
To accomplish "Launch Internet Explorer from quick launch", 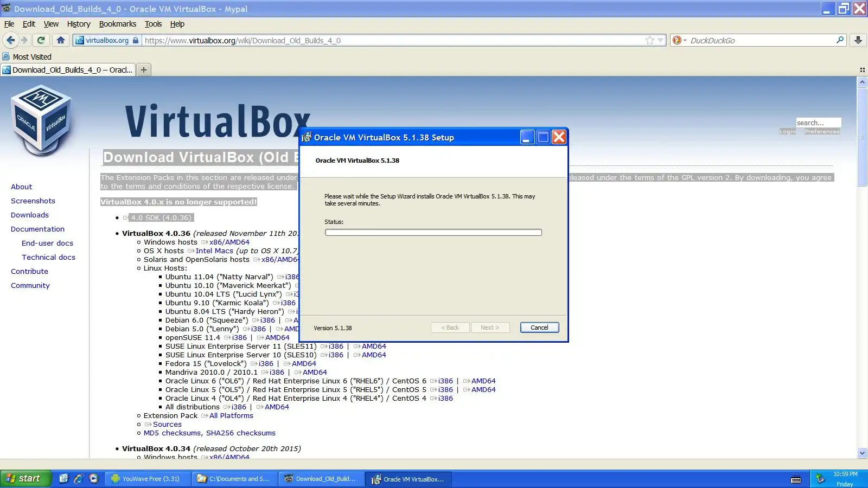I will click(x=79, y=478).
